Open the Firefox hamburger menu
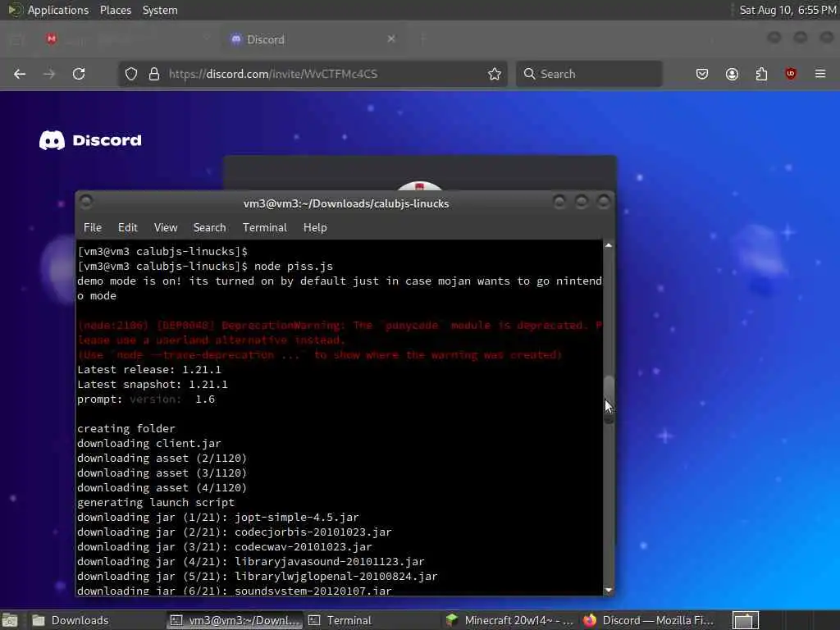 (820, 74)
